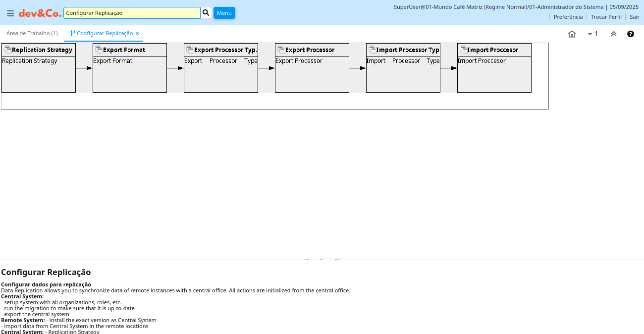This screenshot has width=644, height=334.
Task: Open the Export Processor node icon
Action: [x=281, y=50]
